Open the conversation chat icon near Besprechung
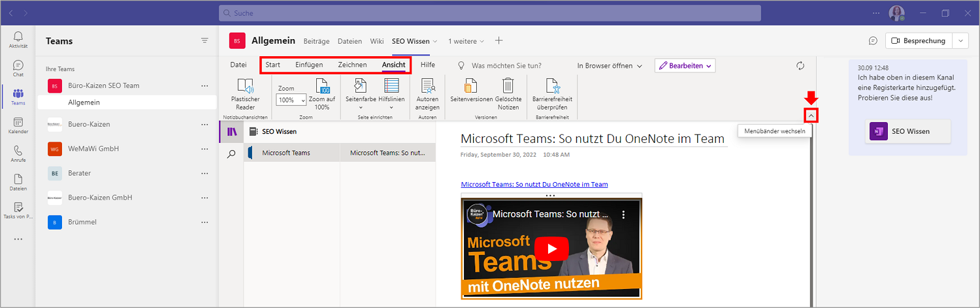 (x=873, y=40)
